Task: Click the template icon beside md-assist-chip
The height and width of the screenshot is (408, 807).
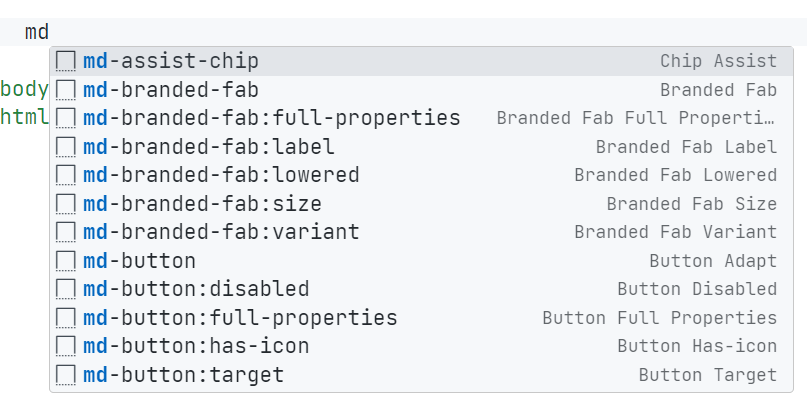Action: coord(66,61)
